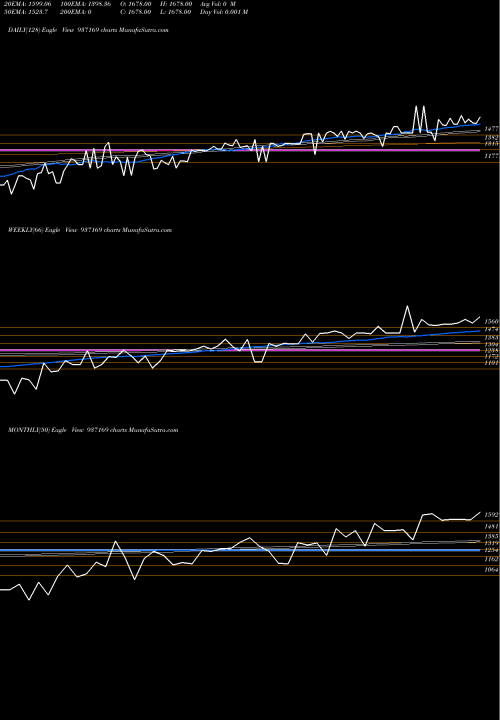Click the 1162 price level label on the monthly chart
This screenshot has width=500, height=720.
tap(491, 559)
